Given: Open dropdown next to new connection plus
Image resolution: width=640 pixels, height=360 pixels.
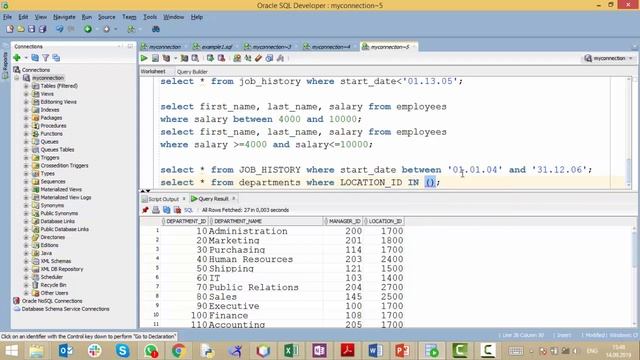Looking at the screenshot, I should point(25,58).
